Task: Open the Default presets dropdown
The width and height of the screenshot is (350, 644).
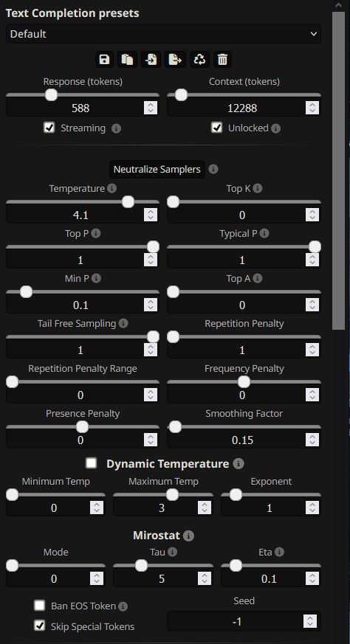Action: coord(163,34)
